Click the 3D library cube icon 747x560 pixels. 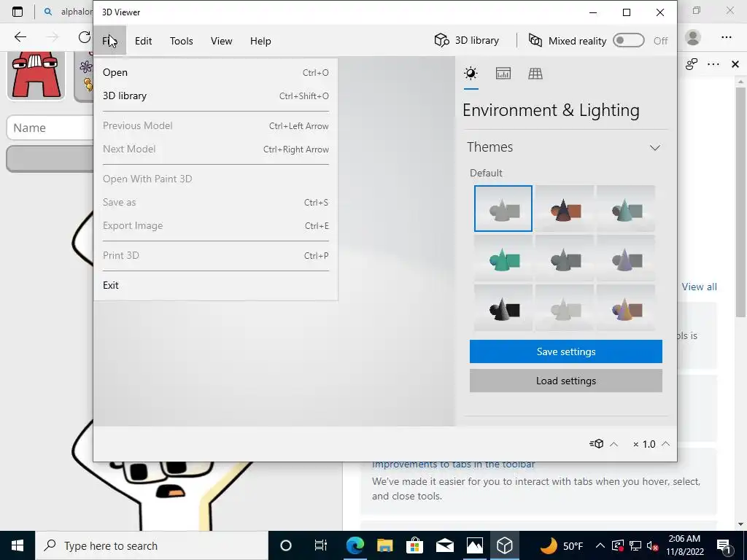coord(441,41)
